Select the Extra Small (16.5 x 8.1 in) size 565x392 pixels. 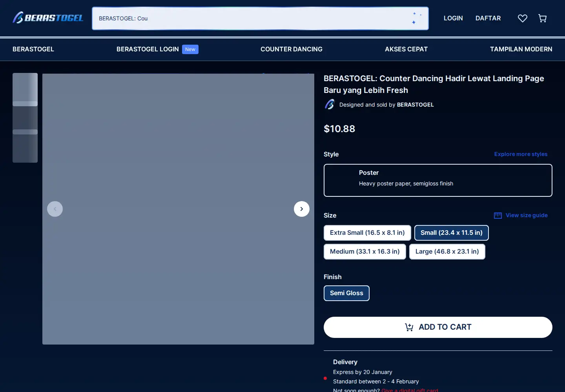(367, 233)
